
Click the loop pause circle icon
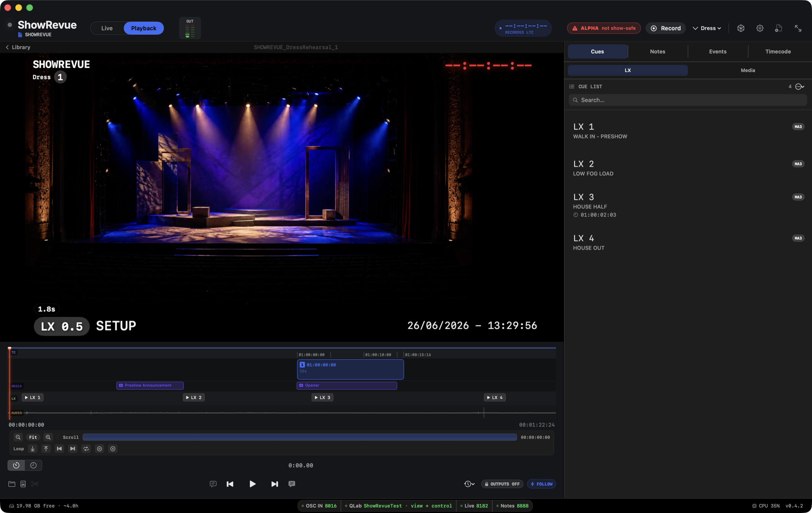point(99,449)
